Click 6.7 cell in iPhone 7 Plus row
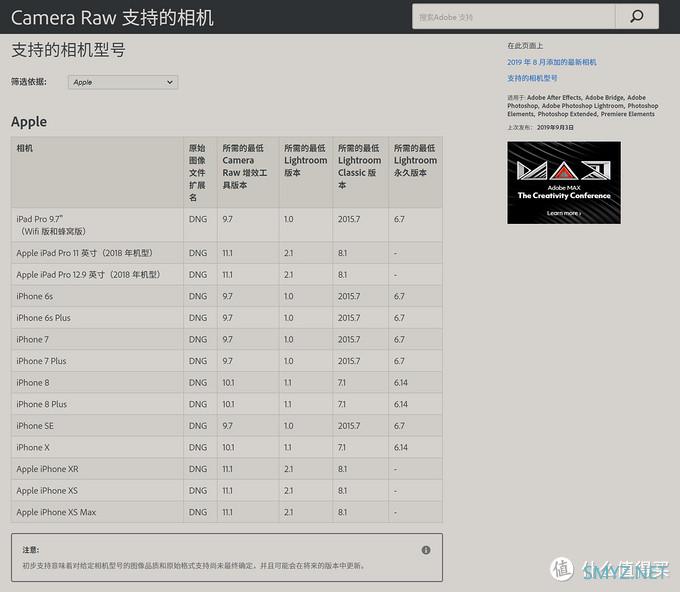 pyautogui.click(x=399, y=361)
